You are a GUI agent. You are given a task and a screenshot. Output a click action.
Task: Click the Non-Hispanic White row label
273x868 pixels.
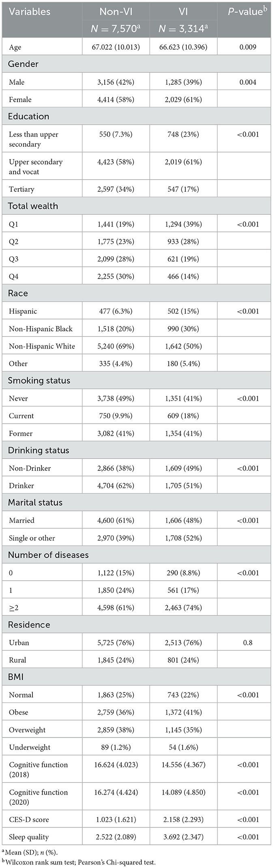pos(42,346)
